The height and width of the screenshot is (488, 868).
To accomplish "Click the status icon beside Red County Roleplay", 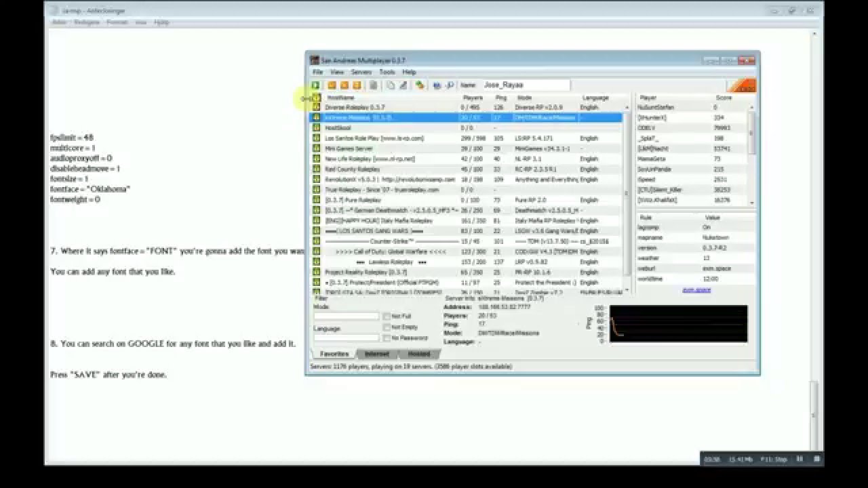I will point(316,169).
